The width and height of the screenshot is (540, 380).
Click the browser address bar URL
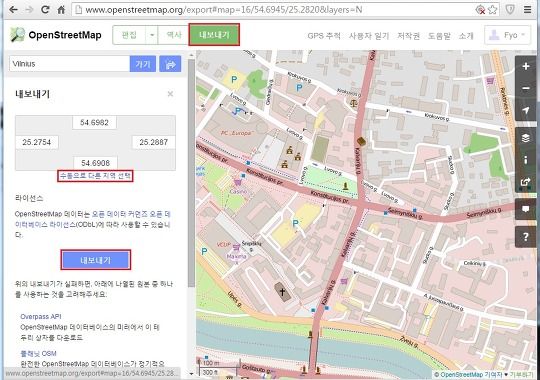[x=224, y=10]
